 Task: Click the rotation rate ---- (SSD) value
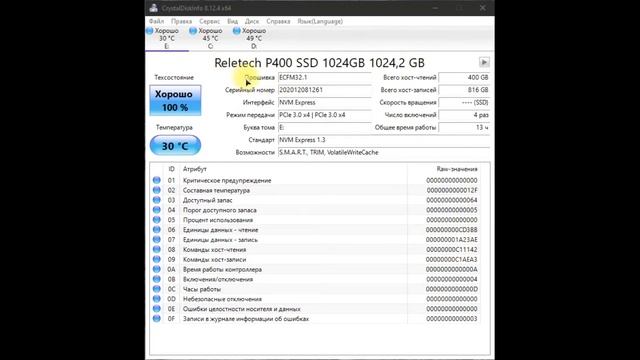[464, 102]
